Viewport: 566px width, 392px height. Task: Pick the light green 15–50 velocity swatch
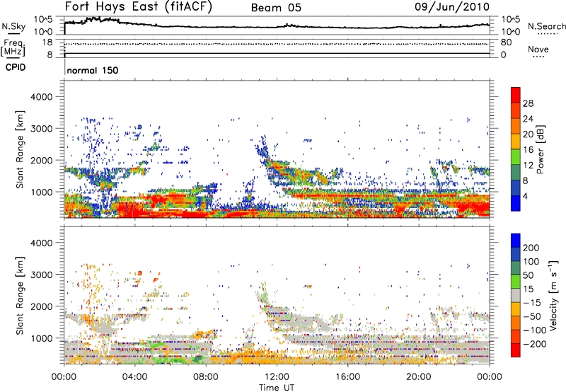tap(516, 282)
